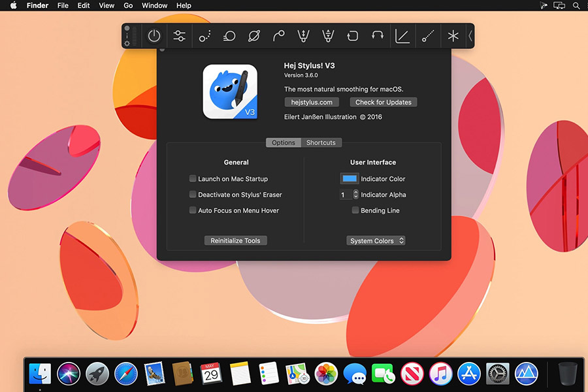Open the Trash in the Dock

click(x=567, y=374)
